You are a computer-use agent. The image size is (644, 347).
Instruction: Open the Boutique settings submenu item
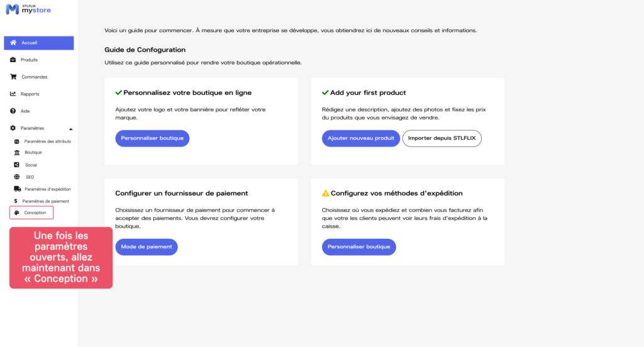(33, 153)
